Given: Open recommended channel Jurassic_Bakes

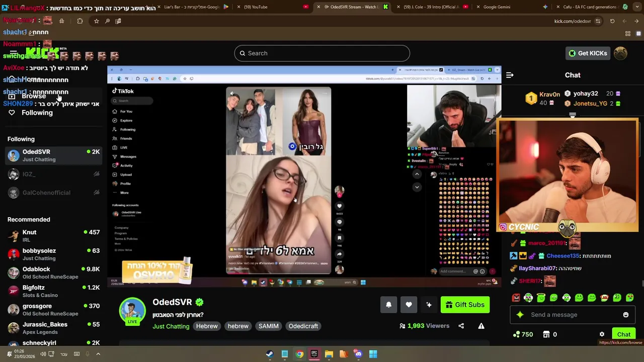Looking at the screenshot, I should (x=53, y=328).
